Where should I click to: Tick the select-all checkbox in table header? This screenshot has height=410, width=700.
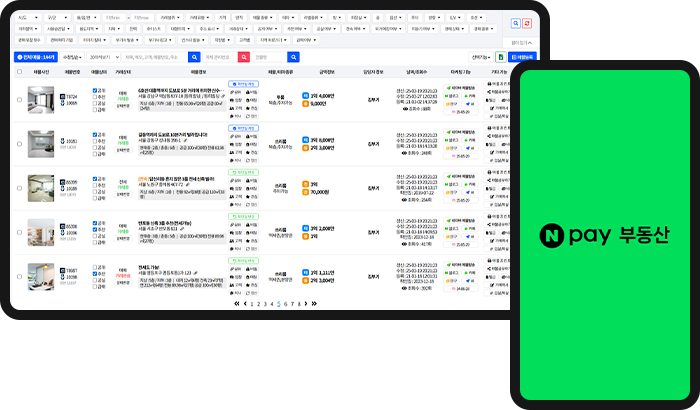pyautogui.click(x=18, y=72)
